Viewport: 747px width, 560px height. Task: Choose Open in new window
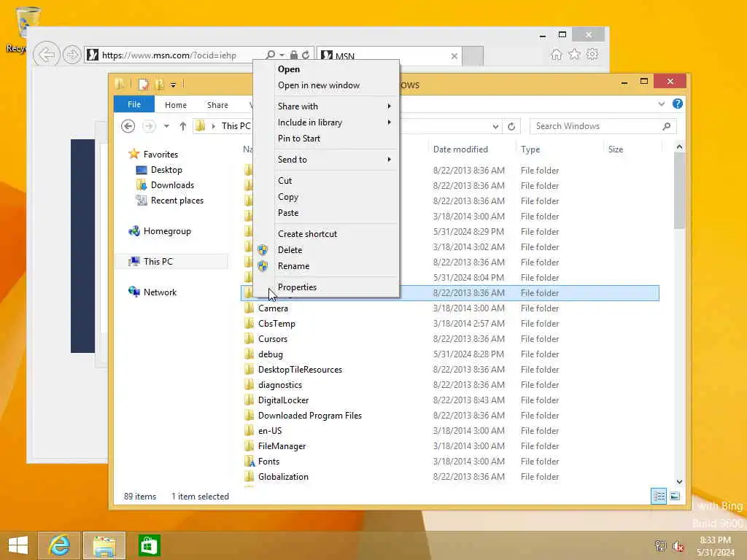coord(326,85)
